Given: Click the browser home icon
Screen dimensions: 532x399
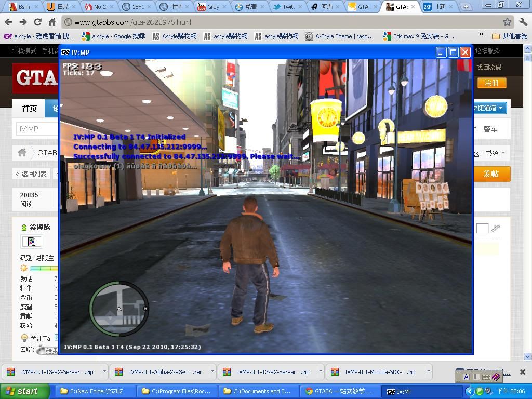Looking at the screenshot, I should pyautogui.click(x=52, y=22).
